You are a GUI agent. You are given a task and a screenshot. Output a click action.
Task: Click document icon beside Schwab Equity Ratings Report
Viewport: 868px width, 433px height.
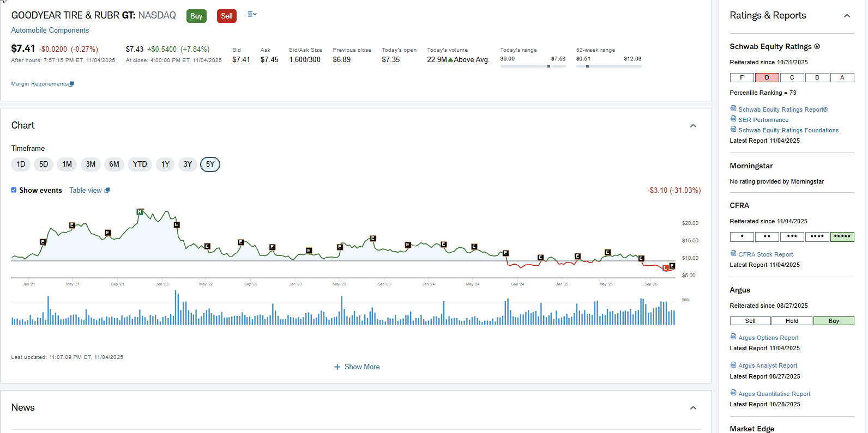tap(733, 109)
